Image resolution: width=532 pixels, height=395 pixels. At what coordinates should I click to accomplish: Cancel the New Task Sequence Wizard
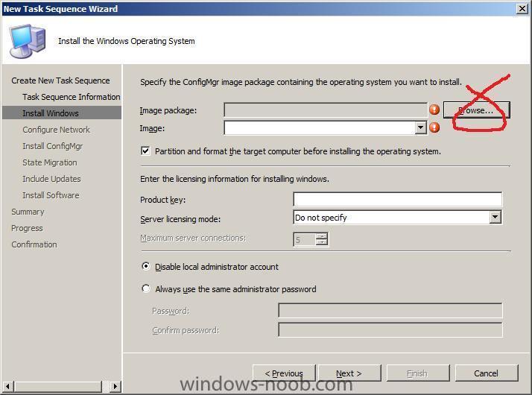tap(487, 373)
